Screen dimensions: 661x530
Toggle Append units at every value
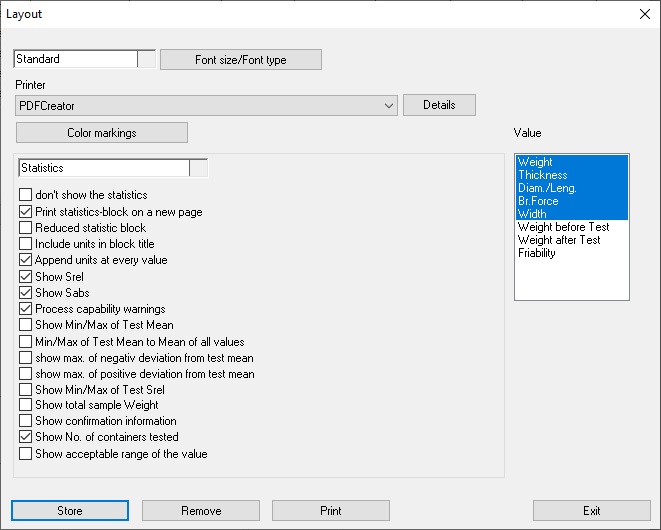(x=26, y=260)
